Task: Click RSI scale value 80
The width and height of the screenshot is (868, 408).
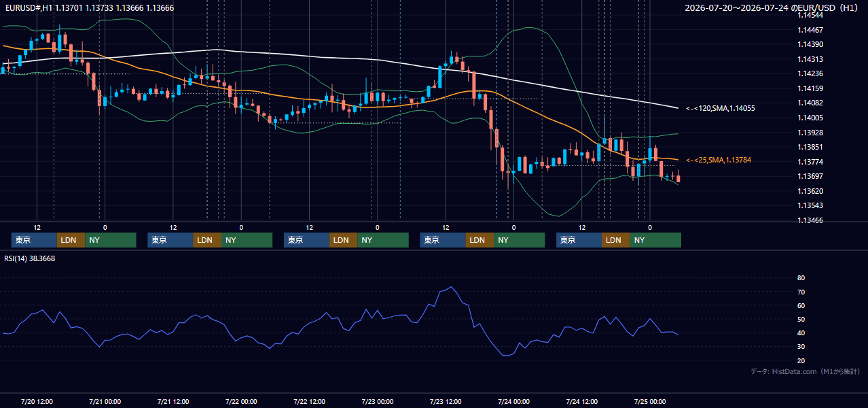Action: point(801,278)
